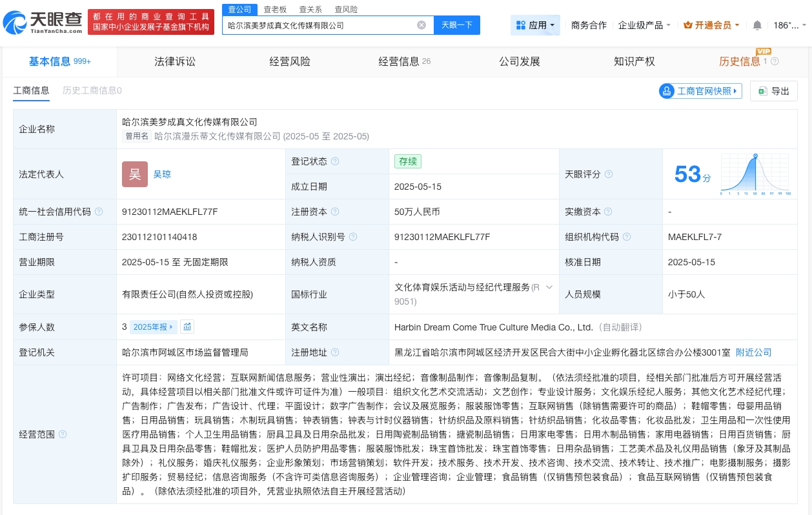
Task: Click help icon beside 经营范围
Action: point(62,434)
